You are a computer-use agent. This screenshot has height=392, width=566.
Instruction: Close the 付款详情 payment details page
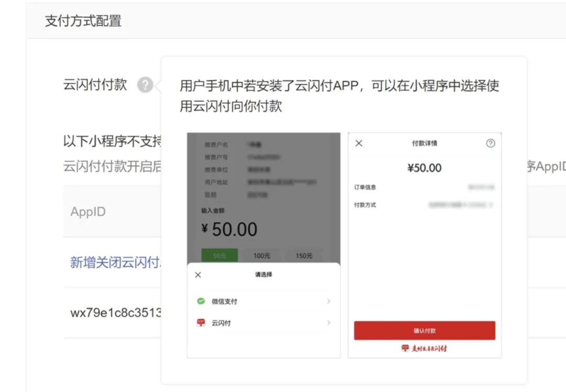coord(358,142)
